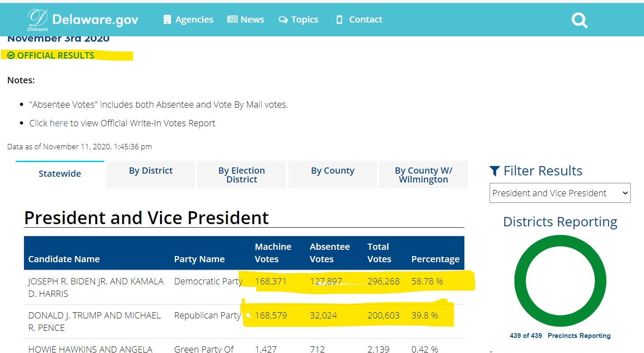Click the '439 of 439 Precincts Reporting' text
Image resolution: width=644 pixels, height=353 pixels.
[x=560, y=336]
